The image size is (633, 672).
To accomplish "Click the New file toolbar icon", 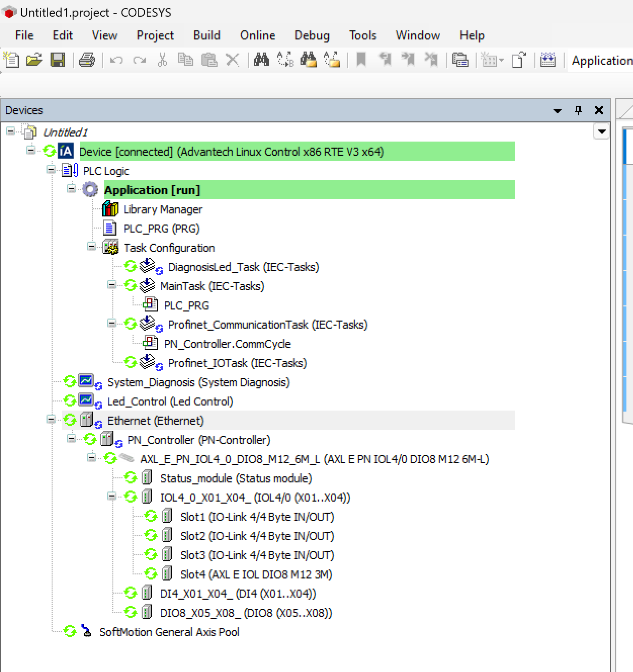I will pyautogui.click(x=11, y=60).
